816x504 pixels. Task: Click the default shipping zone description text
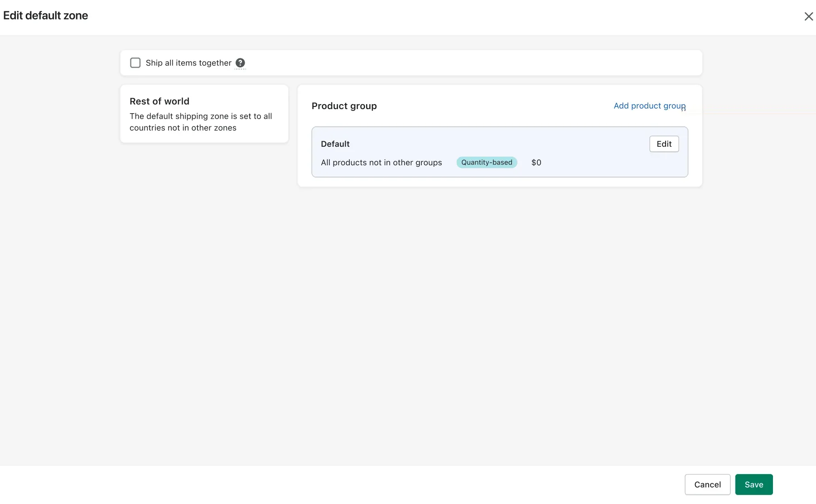[x=201, y=122]
